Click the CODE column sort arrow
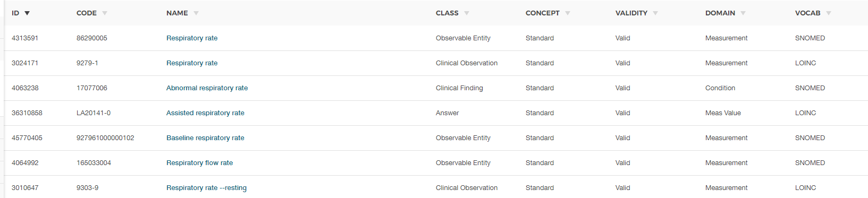Viewport: 868px width, 198px height. [x=105, y=13]
